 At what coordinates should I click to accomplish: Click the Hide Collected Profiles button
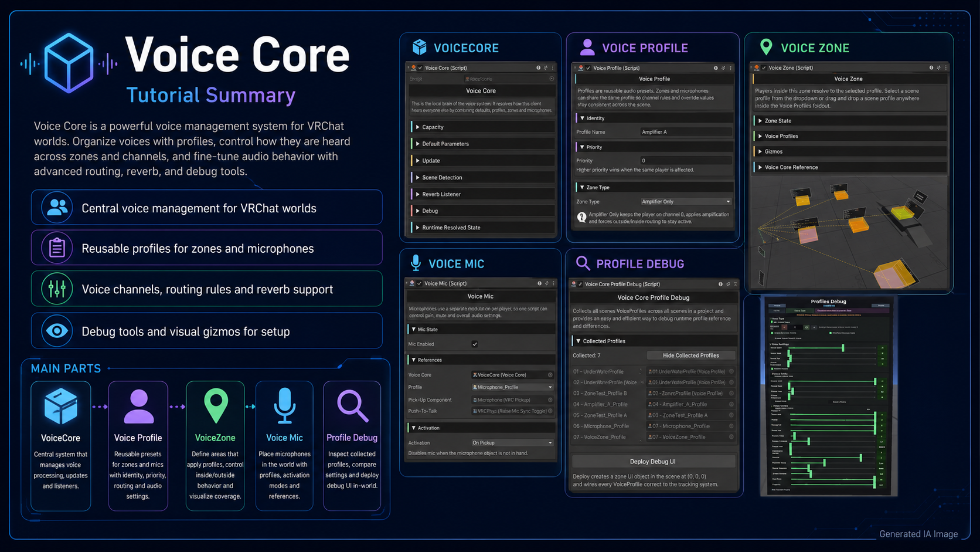(x=691, y=355)
